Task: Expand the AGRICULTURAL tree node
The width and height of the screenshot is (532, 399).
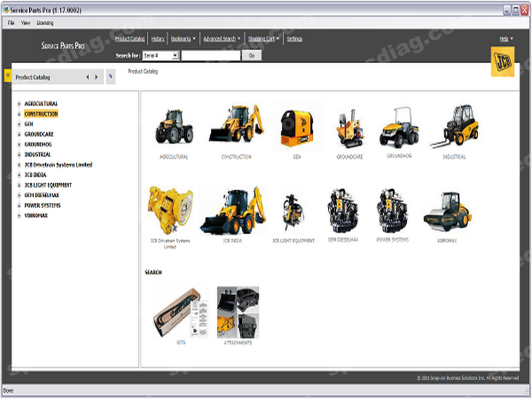Action: tap(19, 104)
